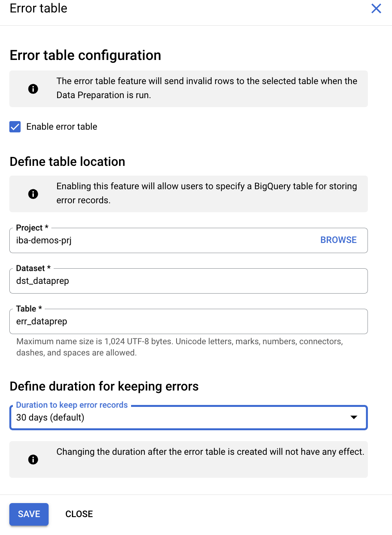392x535 pixels.
Task: Click the 'Error table' panel title
Action: (38, 9)
